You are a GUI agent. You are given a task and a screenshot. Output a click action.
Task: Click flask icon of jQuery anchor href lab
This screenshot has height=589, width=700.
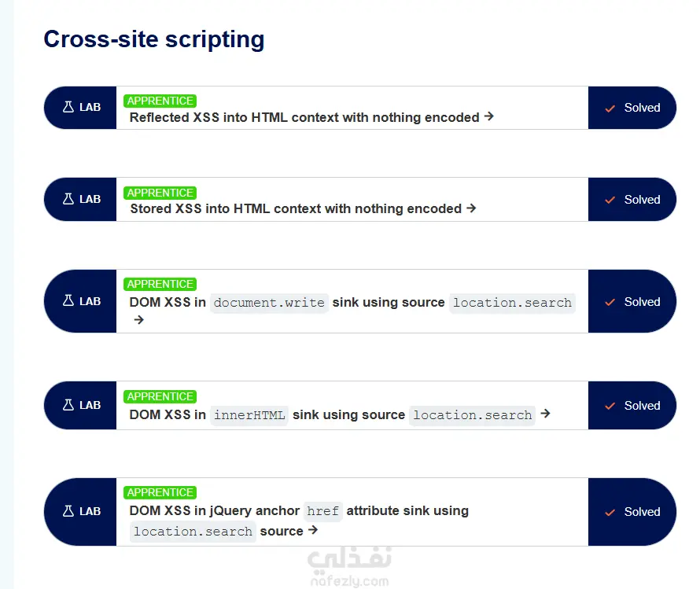coord(68,511)
